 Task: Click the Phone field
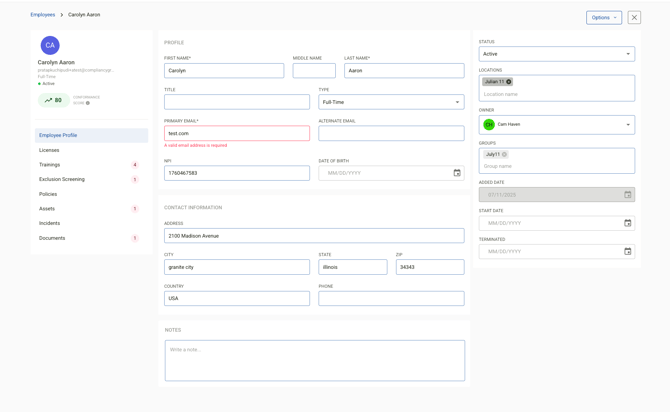coord(391,298)
